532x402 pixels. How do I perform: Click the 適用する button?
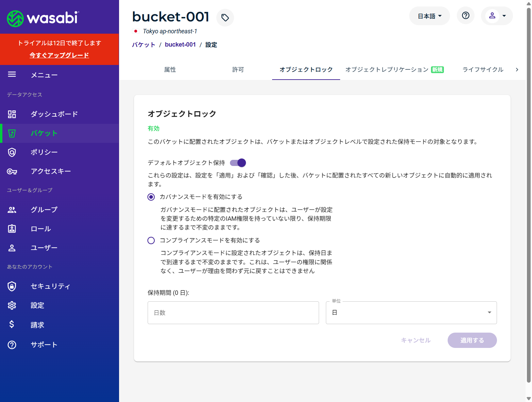point(472,340)
